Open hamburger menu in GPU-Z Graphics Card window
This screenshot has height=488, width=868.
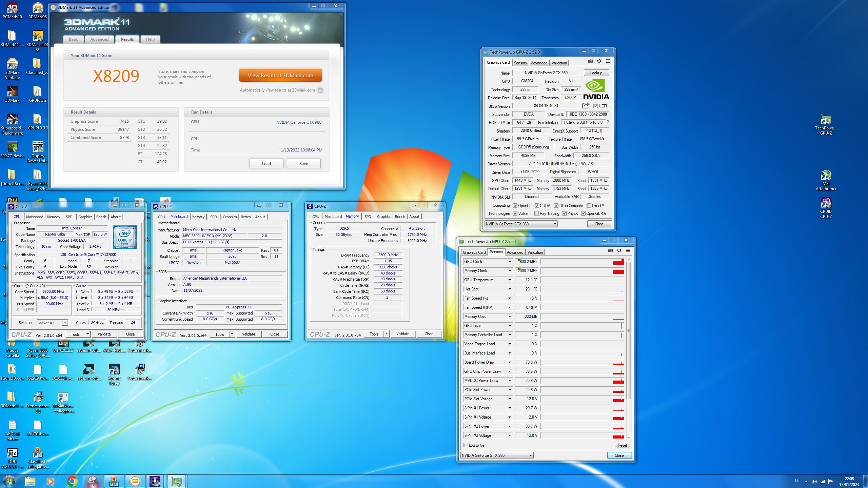(608, 61)
